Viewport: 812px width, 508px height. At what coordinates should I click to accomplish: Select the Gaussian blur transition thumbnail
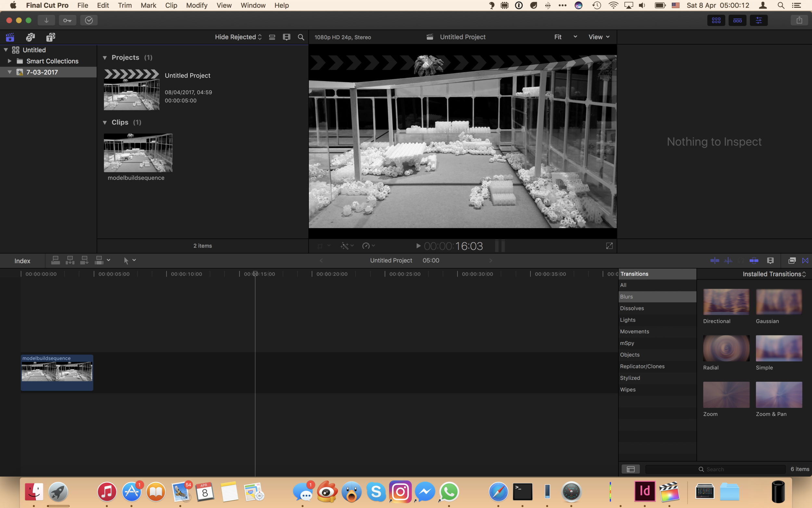coord(779,302)
